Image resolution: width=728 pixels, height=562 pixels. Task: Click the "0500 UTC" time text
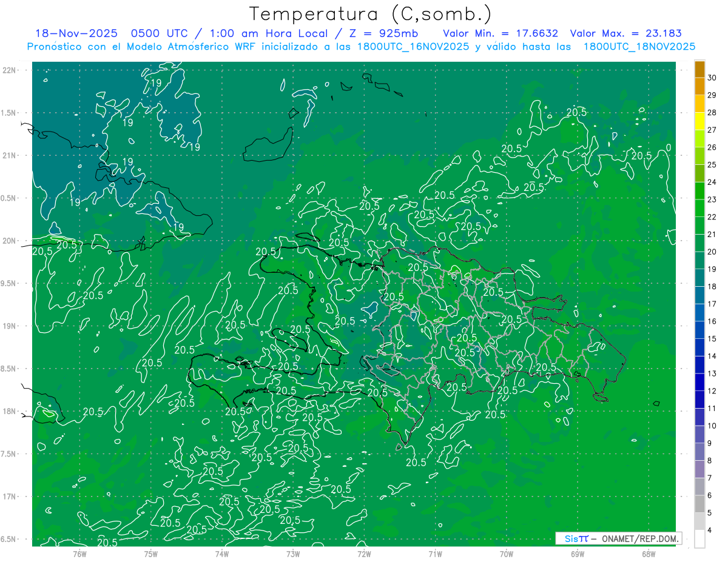click(160, 33)
